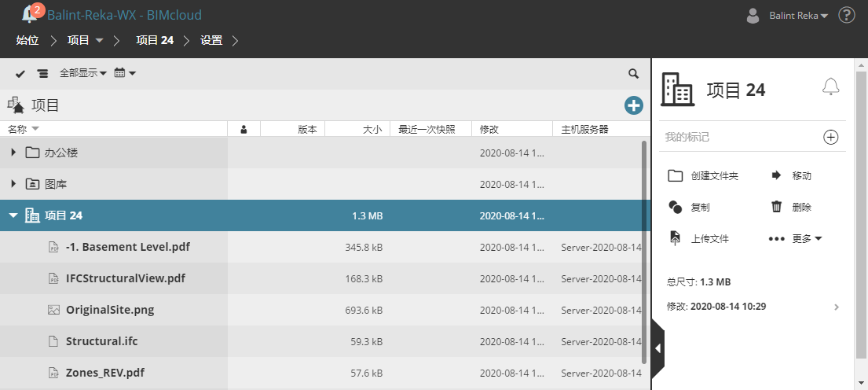
Task: Click the 移动 move button
Action: point(791,175)
